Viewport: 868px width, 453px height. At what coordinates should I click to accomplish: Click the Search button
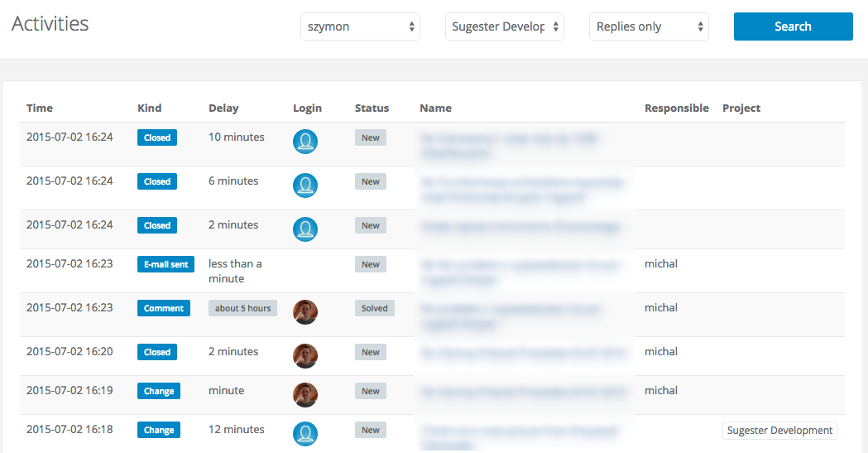pos(794,27)
